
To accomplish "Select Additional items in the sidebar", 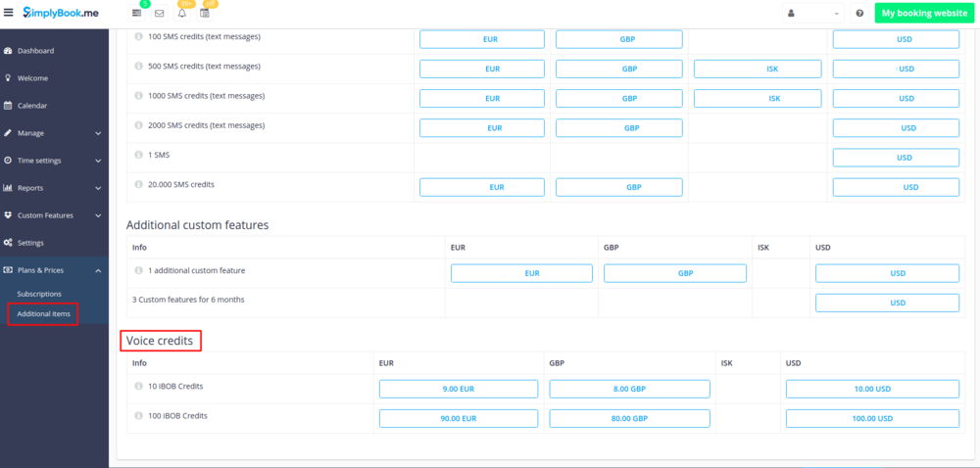I will (x=43, y=313).
